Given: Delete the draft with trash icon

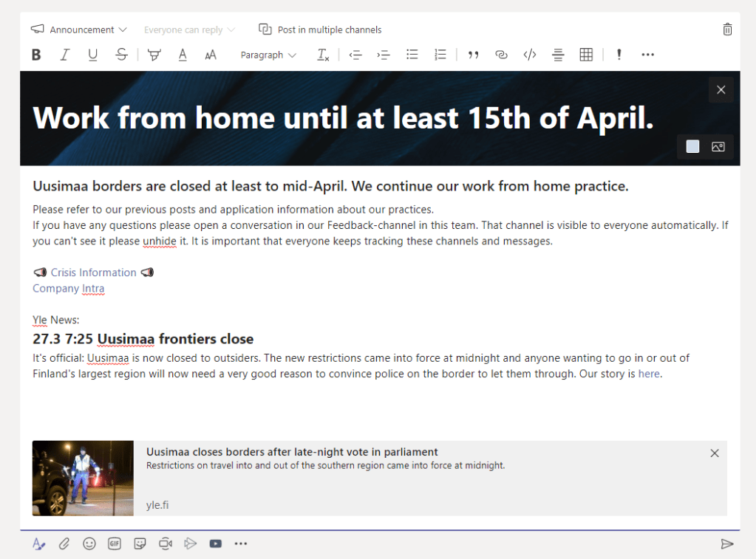Looking at the screenshot, I should [x=727, y=30].
